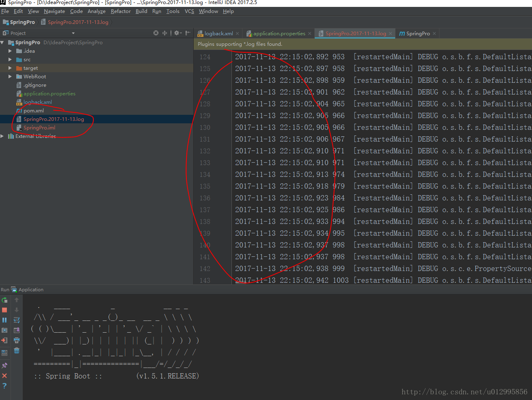532x400 pixels.
Task: Toggle soft-wrap icon in Run console
Action: click(x=17, y=320)
